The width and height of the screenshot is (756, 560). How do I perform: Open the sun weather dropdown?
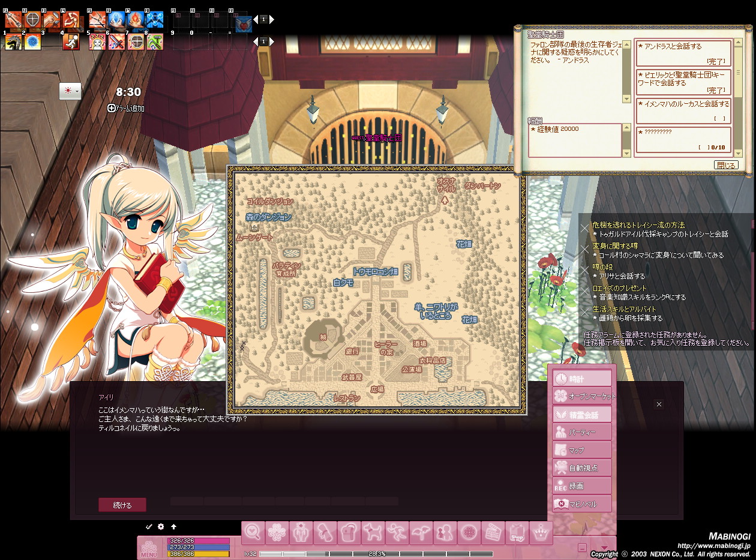point(70,91)
